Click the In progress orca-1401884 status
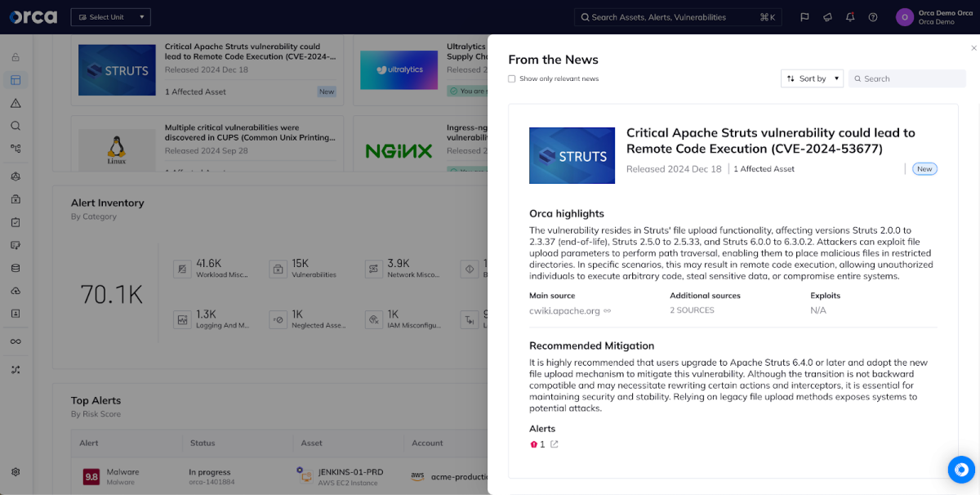Viewport: 980px width, 495px height. point(211,476)
